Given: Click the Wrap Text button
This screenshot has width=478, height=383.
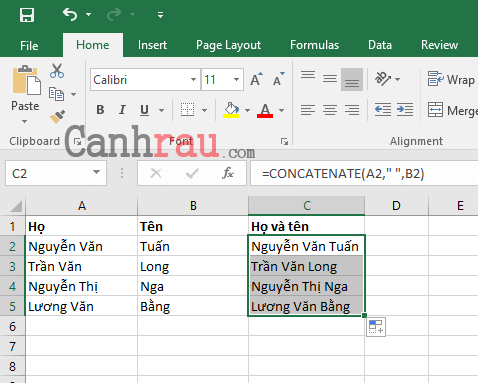Looking at the screenshot, I should point(452,79).
